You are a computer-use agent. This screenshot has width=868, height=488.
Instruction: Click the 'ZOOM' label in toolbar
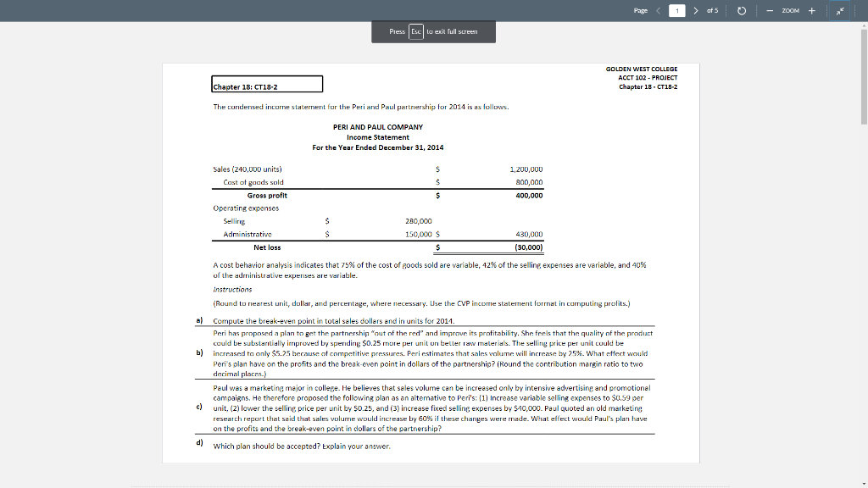pyautogui.click(x=791, y=10)
